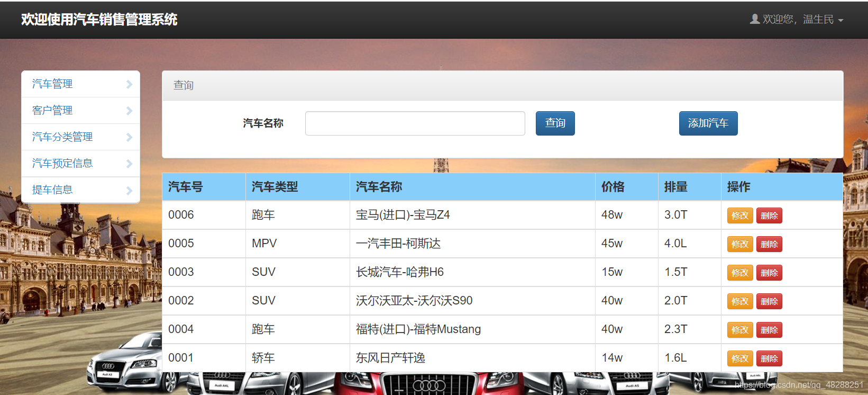
Task: Click 修改 for car 0004
Action: tap(740, 330)
